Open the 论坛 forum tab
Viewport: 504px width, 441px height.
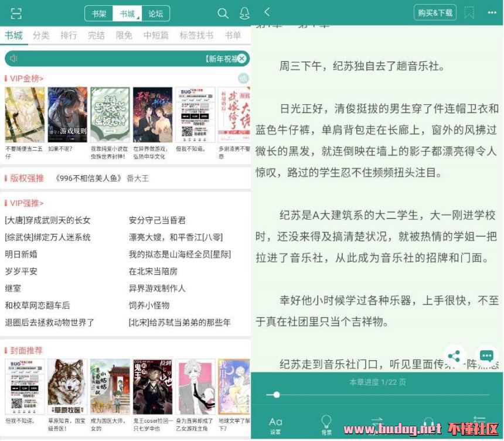point(156,13)
